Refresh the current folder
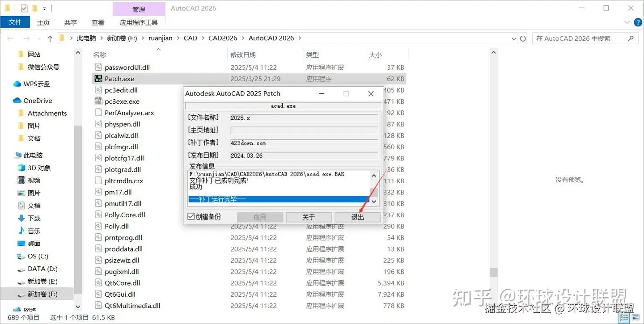This screenshot has width=644, height=324. point(523,38)
